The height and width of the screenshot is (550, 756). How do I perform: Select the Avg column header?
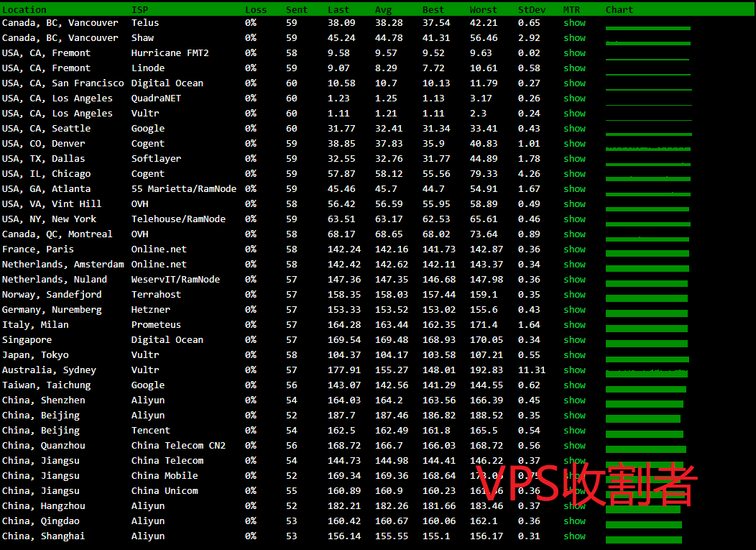tap(383, 10)
